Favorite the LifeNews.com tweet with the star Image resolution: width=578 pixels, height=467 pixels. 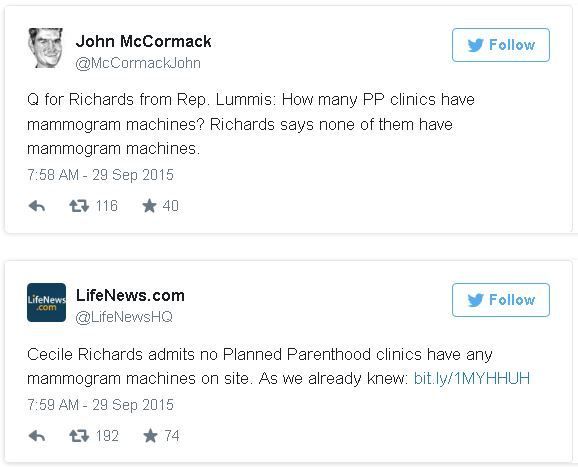[x=150, y=436]
